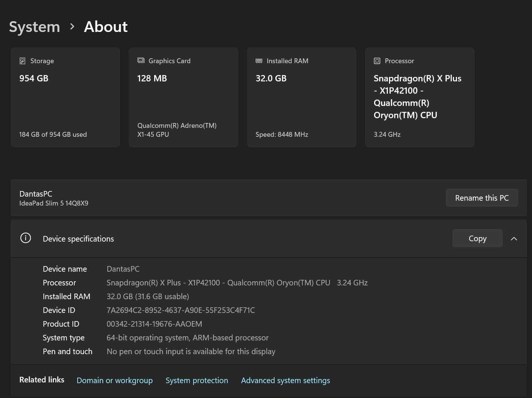
Task: Click the Rename this PC button
Action: (482, 198)
